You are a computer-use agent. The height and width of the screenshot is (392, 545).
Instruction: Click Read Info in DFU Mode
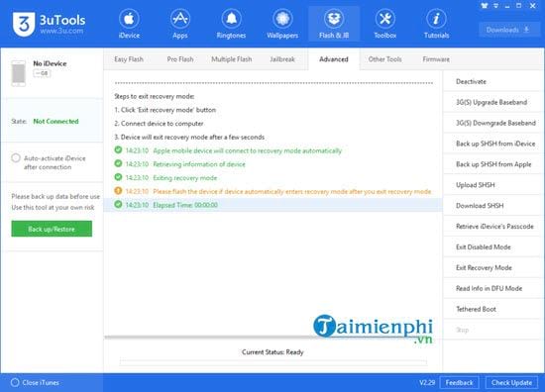[493, 288]
